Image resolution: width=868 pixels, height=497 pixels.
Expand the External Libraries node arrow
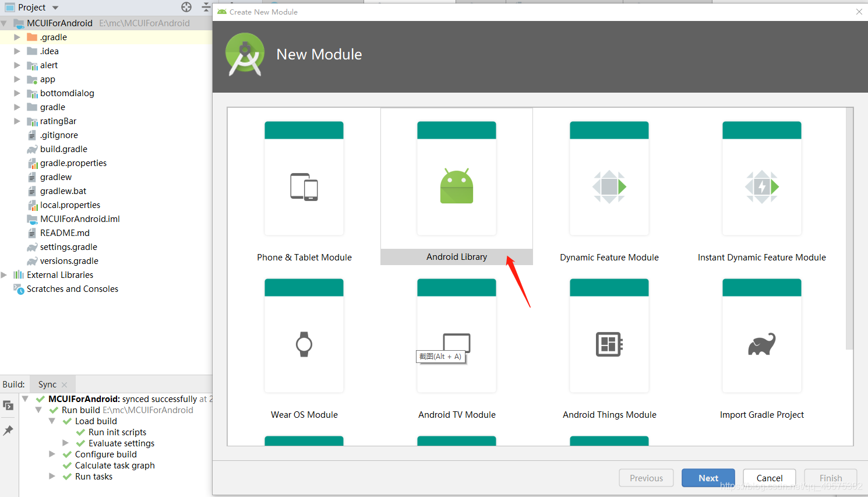(x=4, y=275)
